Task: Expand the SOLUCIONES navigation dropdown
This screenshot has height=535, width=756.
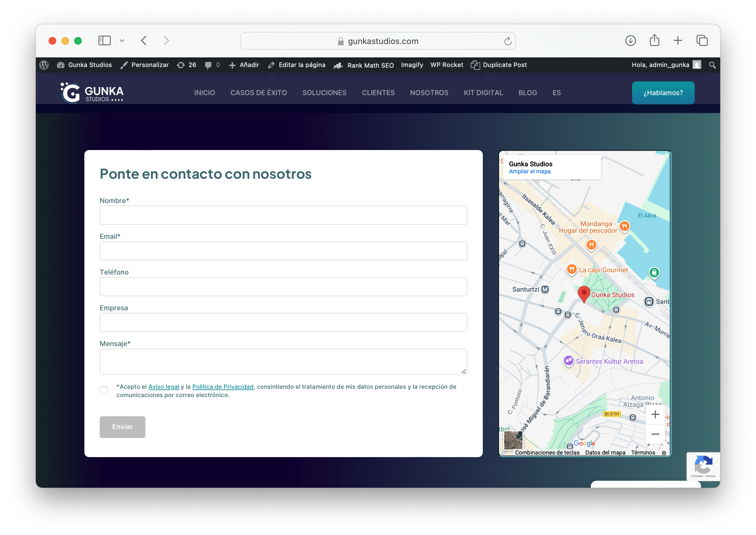Action: click(x=324, y=93)
